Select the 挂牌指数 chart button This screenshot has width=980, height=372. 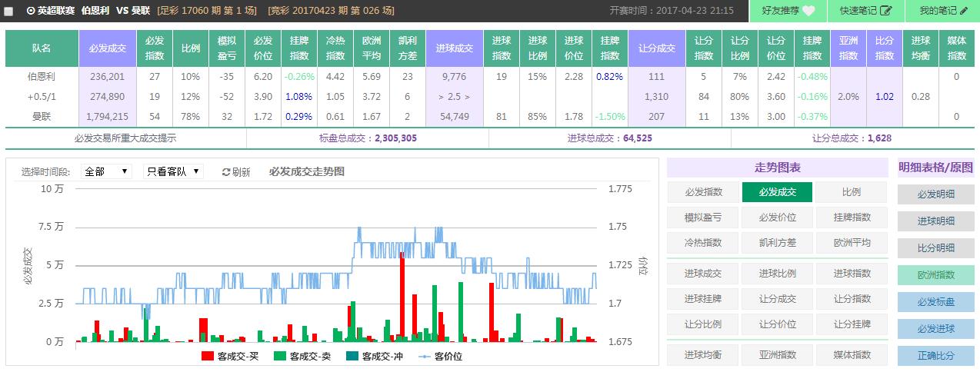852,218
